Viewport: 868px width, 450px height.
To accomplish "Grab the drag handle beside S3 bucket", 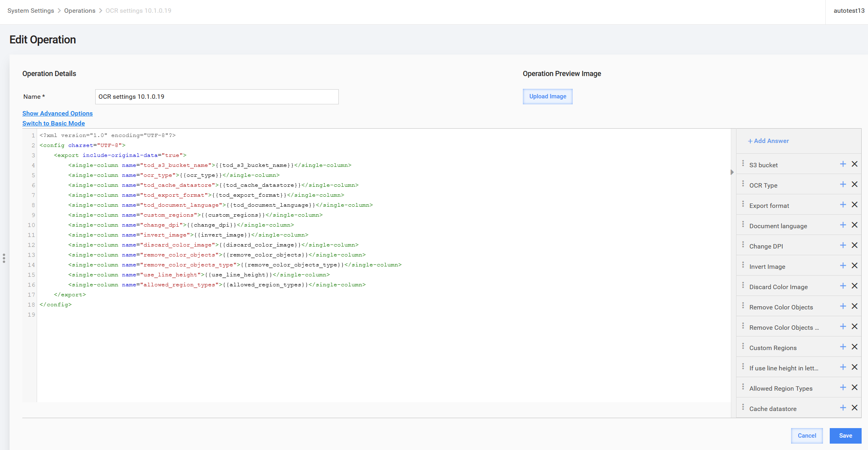I will 743,163.
